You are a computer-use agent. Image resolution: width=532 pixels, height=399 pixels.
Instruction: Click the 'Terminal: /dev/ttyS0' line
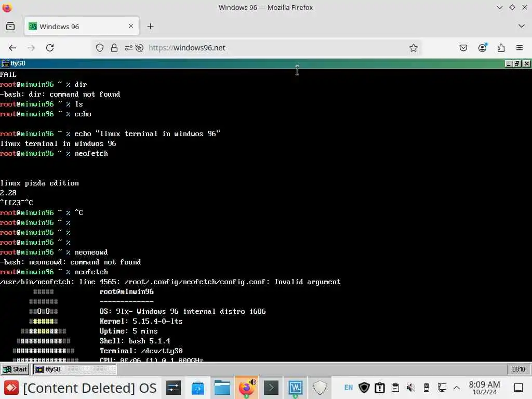pyautogui.click(x=141, y=351)
